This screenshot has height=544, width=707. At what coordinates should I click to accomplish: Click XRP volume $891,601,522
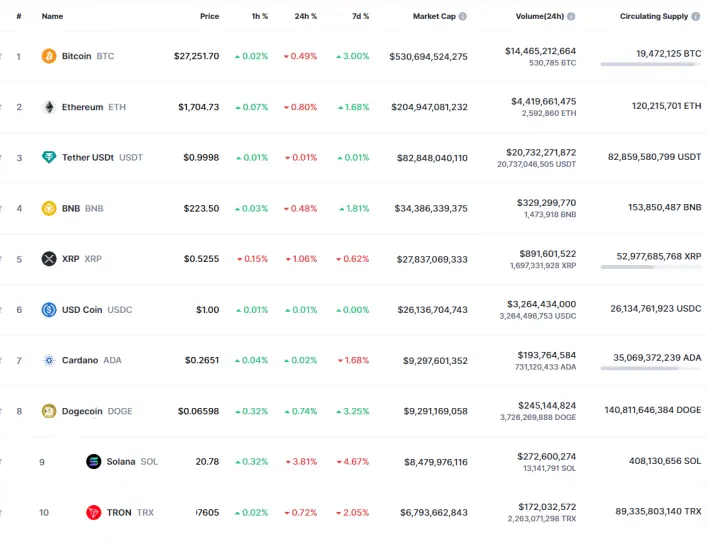click(x=548, y=254)
